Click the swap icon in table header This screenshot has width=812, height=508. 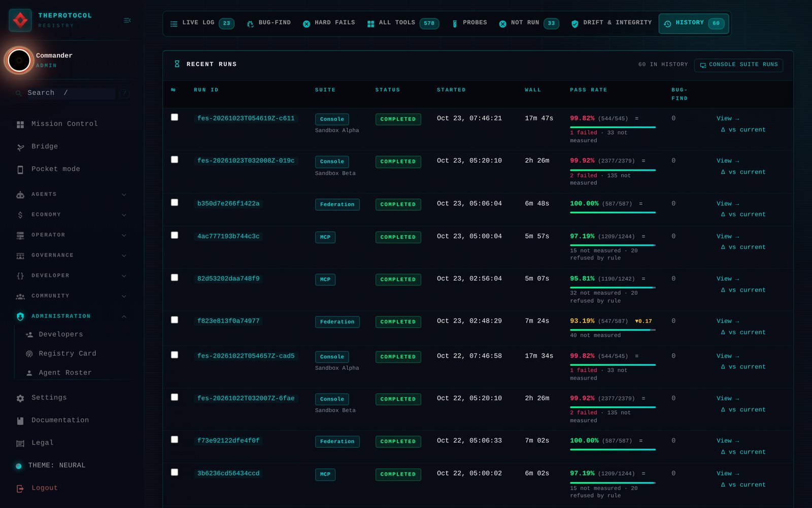(x=173, y=90)
